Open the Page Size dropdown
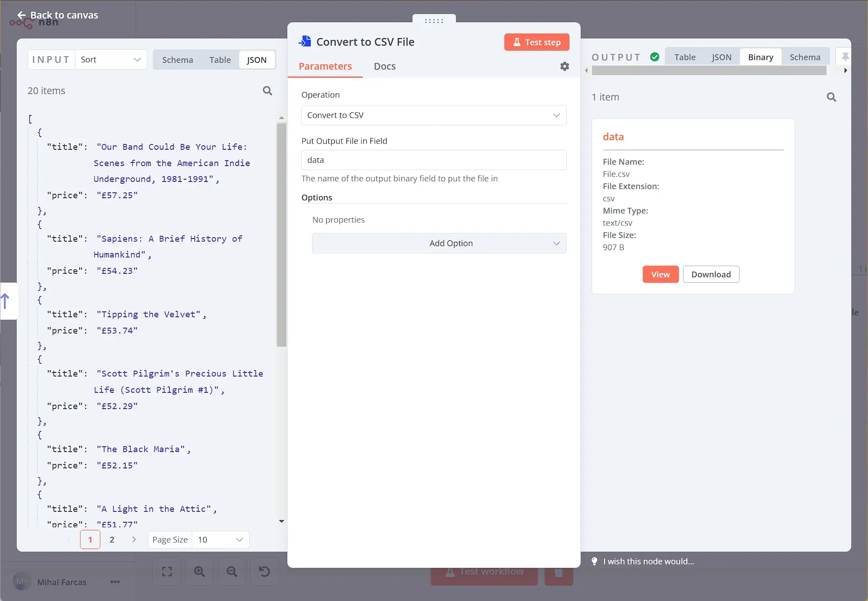Viewport: 868px width, 601px height. pos(221,539)
